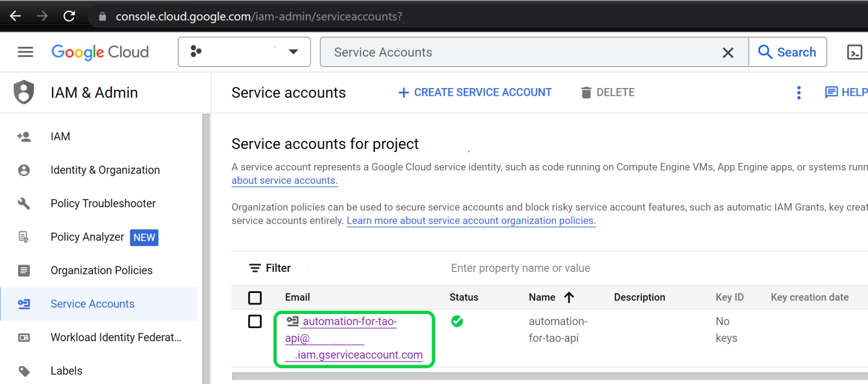Image resolution: width=868 pixels, height=384 pixels.
Task: Reload the page in the browser
Action: (69, 16)
